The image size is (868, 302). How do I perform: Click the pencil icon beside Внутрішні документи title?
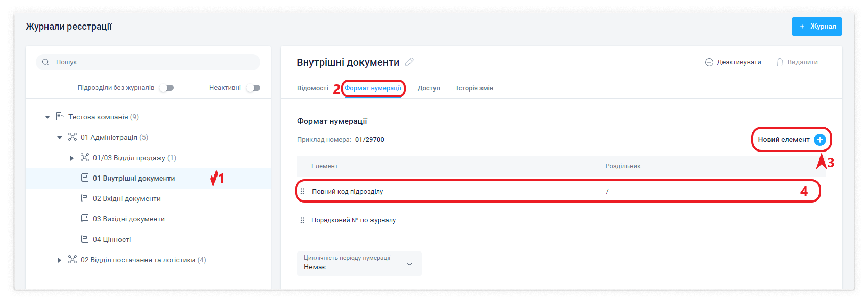[x=409, y=62]
